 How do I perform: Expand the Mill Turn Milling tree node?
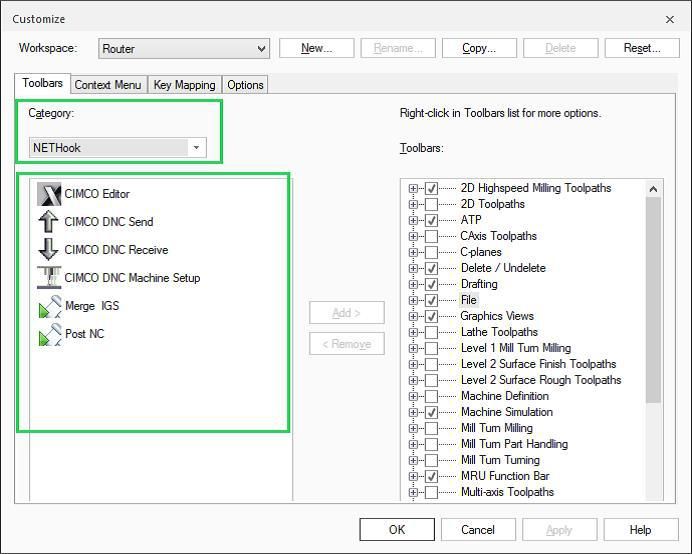click(413, 428)
